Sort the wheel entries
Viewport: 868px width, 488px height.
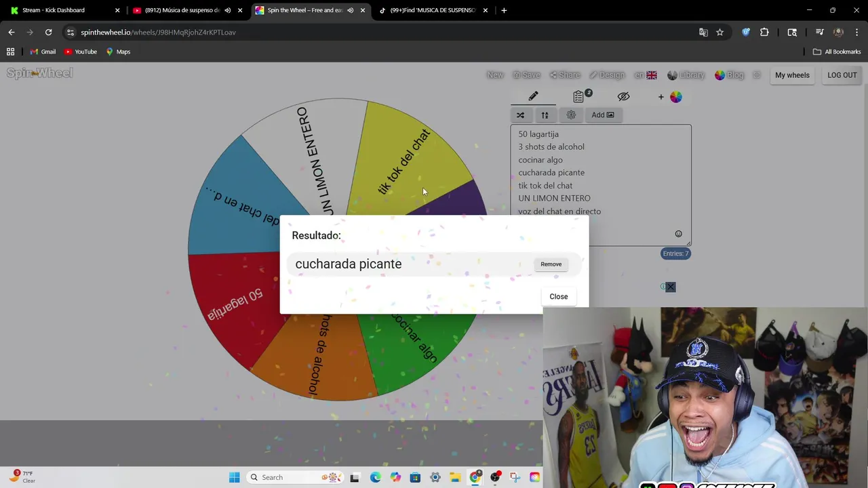pos(545,115)
